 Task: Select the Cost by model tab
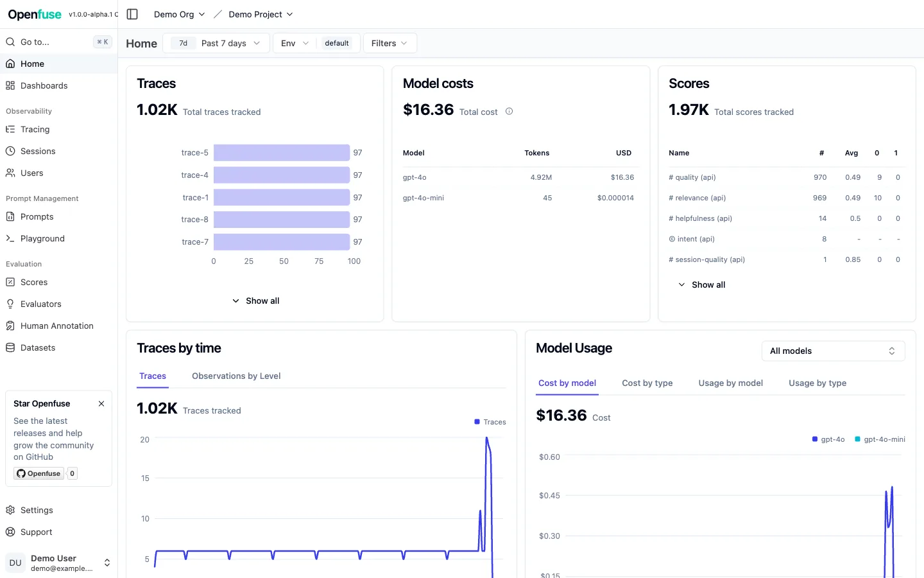click(x=567, y=383)
